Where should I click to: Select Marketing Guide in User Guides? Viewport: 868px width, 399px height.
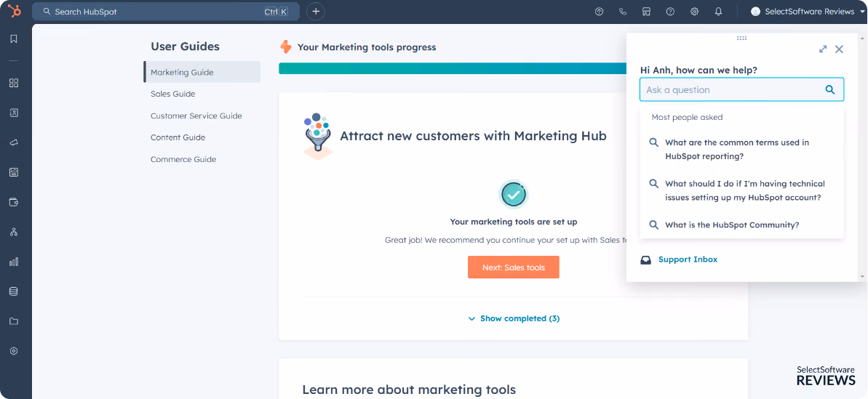point(202,72)
